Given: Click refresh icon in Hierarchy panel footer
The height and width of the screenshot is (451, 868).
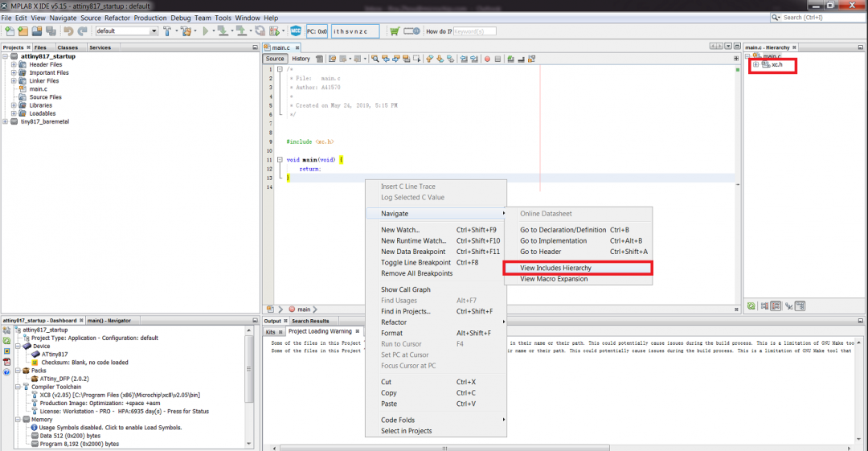Looking at the screenshot, I should coord(751,305).
